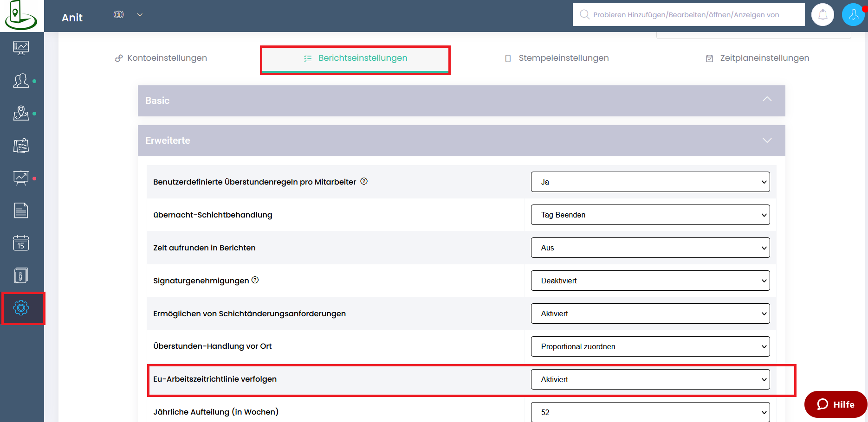Switch to the Kontoeinstellungen tab
The image size is (868, 422).
click(161, 58)
